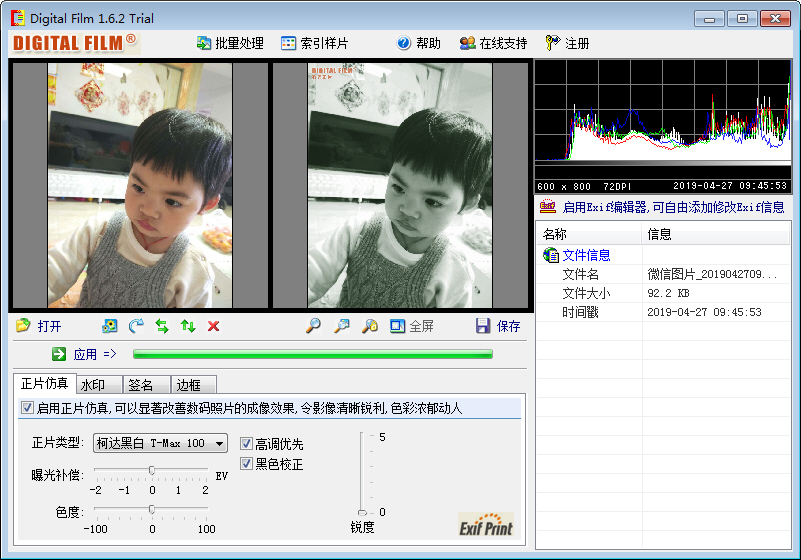Click the rotate image icon
This screenshot has width=801, height=560.
tap(136, 326)
